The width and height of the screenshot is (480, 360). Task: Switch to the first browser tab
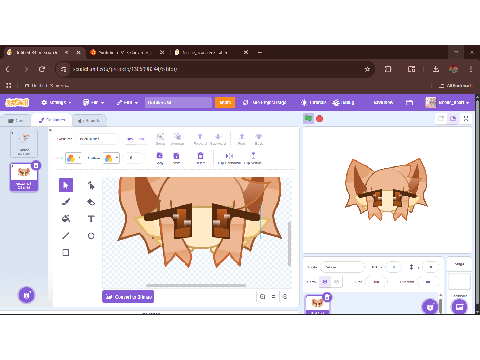tap(37, 52)
